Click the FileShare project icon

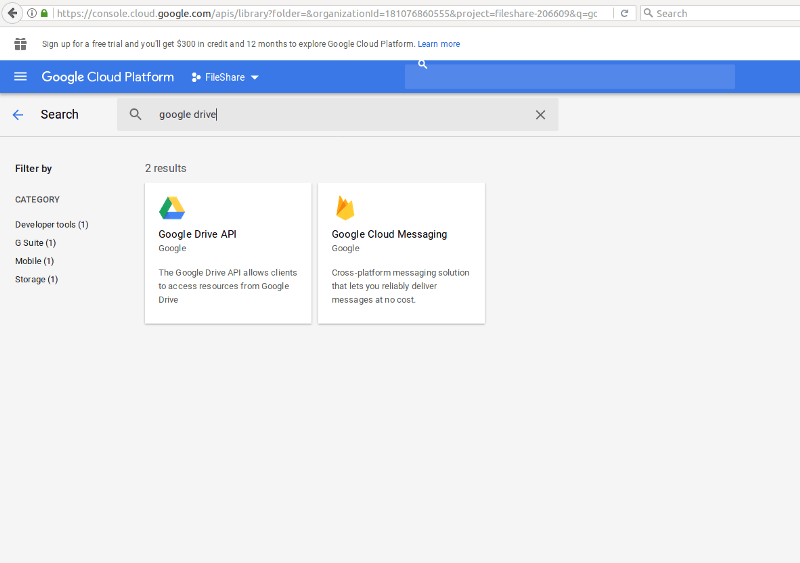click(196, 77)
